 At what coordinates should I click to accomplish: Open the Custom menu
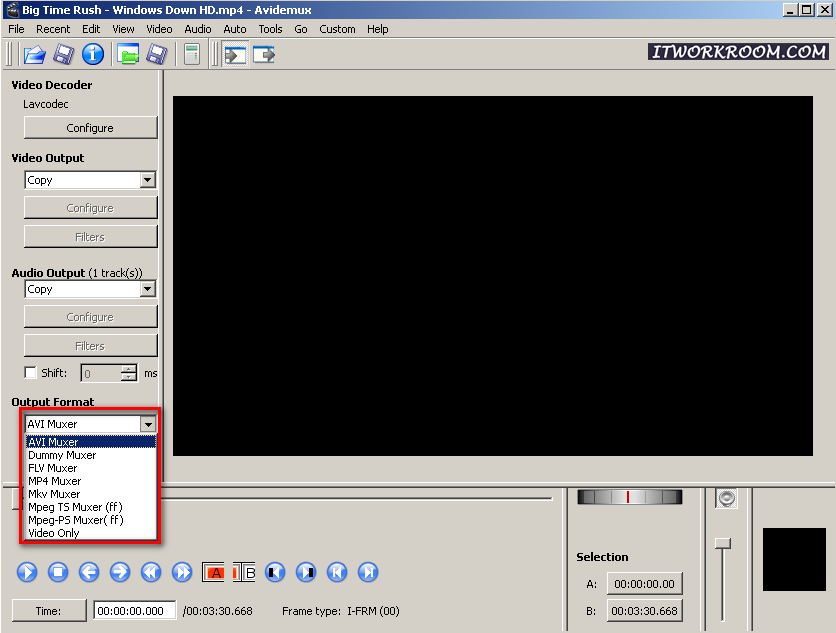(337, 29)
